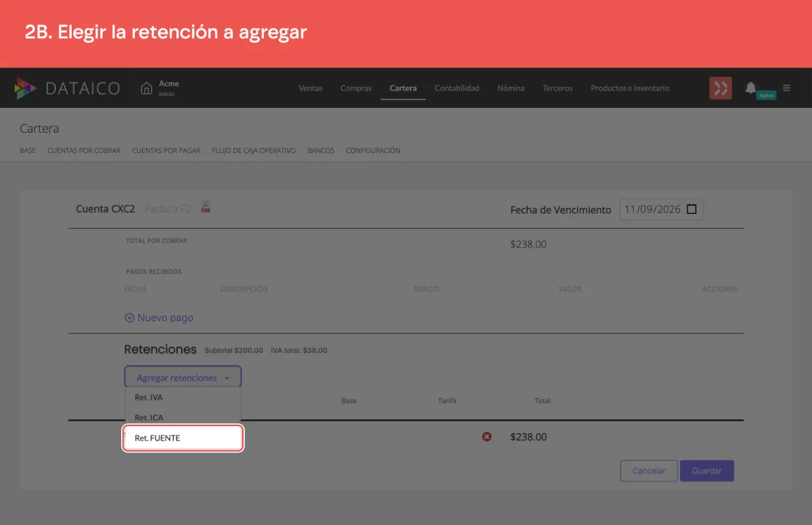Image resolution: width=812 pixels, height=525 pixels.
Task: Click the Nuevo badge near the bell
Action: [766, 95]
